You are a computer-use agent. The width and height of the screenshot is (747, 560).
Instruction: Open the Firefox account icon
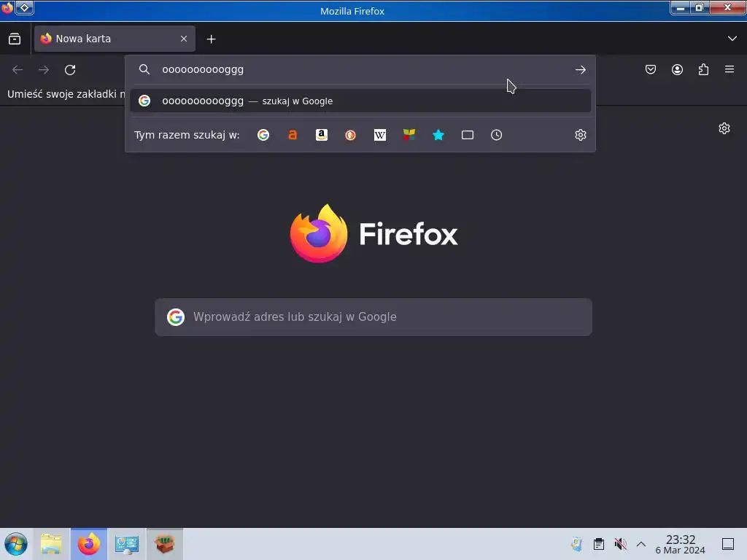coord(677,69)
